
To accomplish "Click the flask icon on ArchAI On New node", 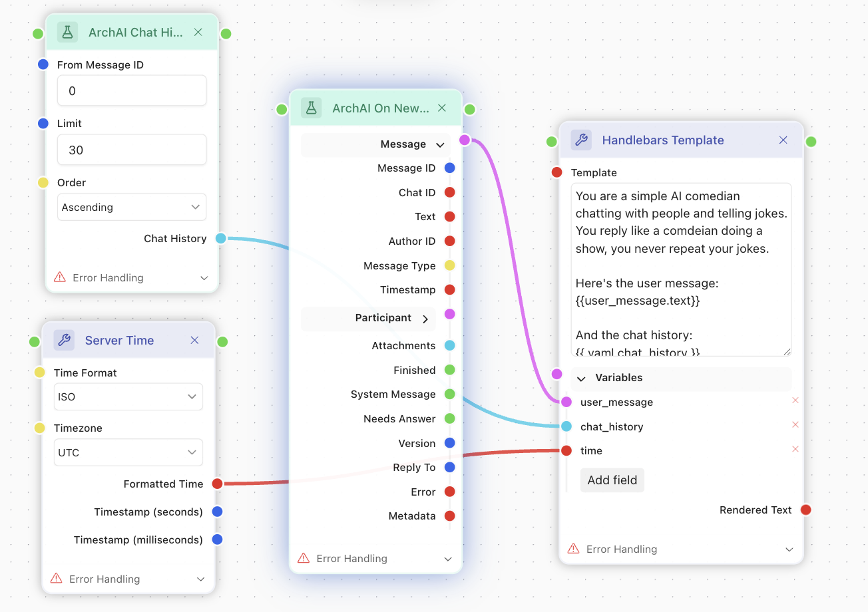I will coord(311,108).
